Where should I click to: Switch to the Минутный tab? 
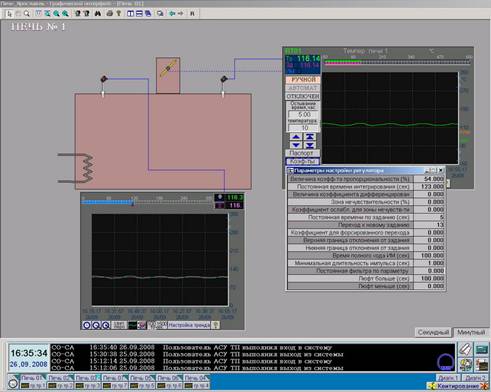(471, 332)
